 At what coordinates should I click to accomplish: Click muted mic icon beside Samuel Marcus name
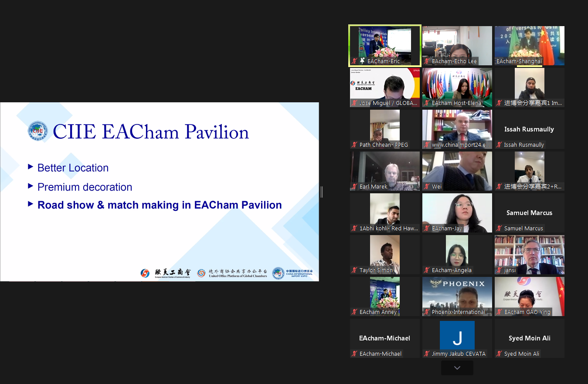(x=500, y=229)
